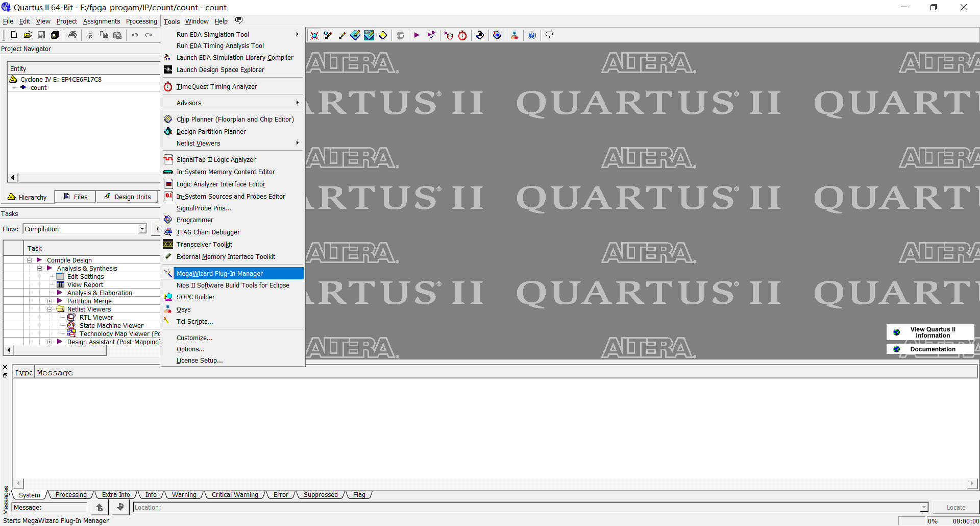Click RTL Viewer in the Tasks tree
The image size is (980, 526).
(96, 317)
